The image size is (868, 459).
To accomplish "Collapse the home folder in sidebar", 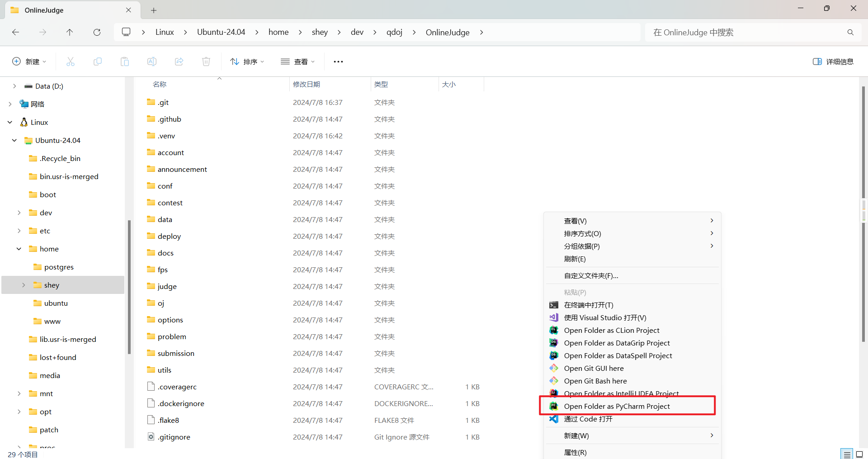I will (19, 249).
